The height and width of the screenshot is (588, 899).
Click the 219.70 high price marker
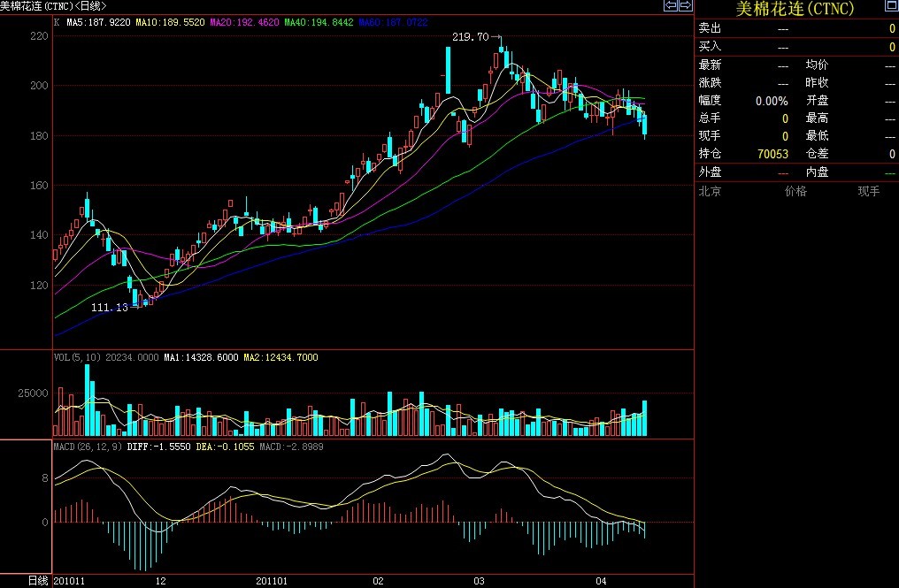(x=470, y=37)
